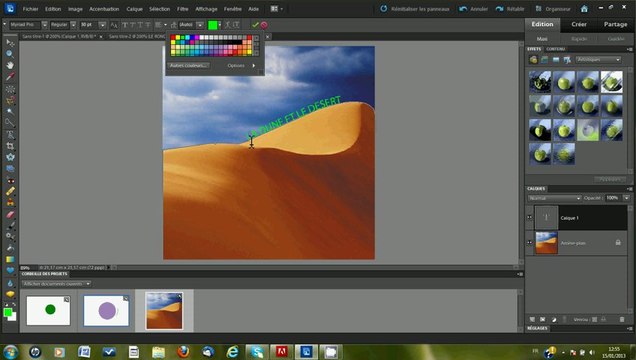The width and height of the screenshot is (636, 360).
Task: Open the Regular font style dropdown
Action: tap(73, 25)
